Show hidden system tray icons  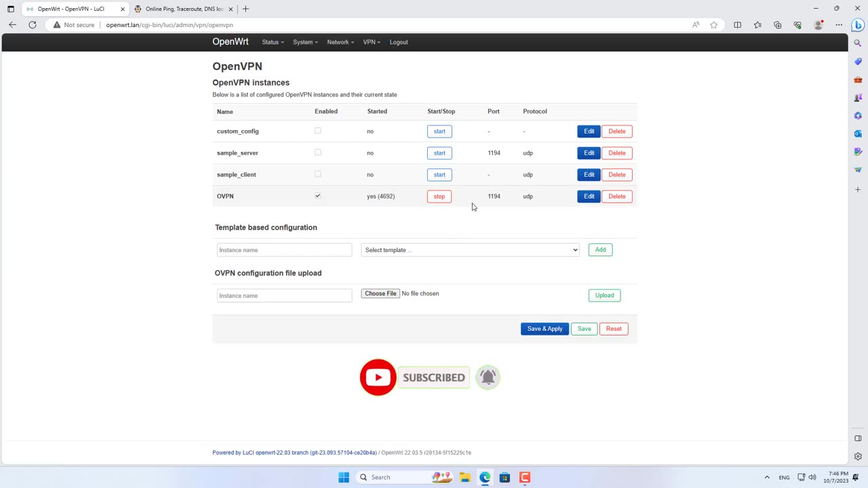[x=767, y=477]
